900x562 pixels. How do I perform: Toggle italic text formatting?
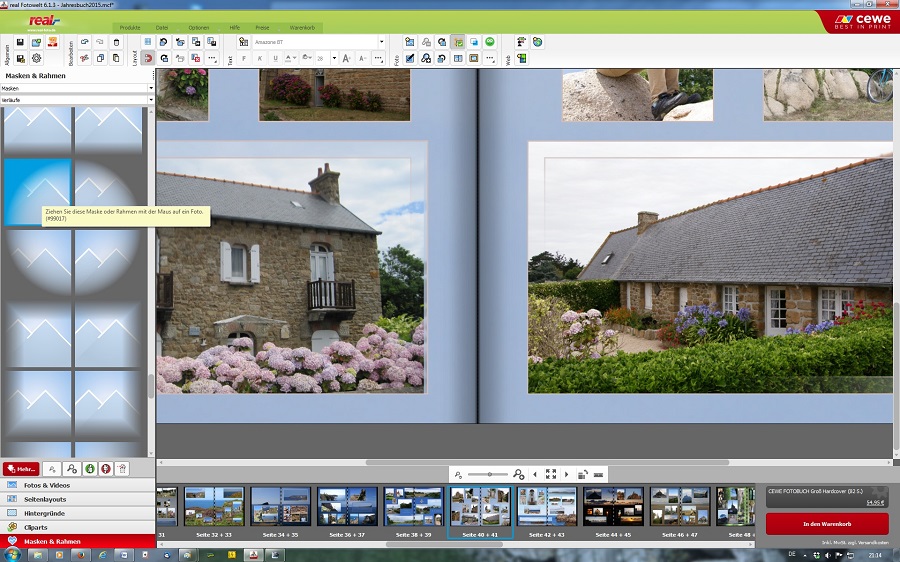point(259,59)
